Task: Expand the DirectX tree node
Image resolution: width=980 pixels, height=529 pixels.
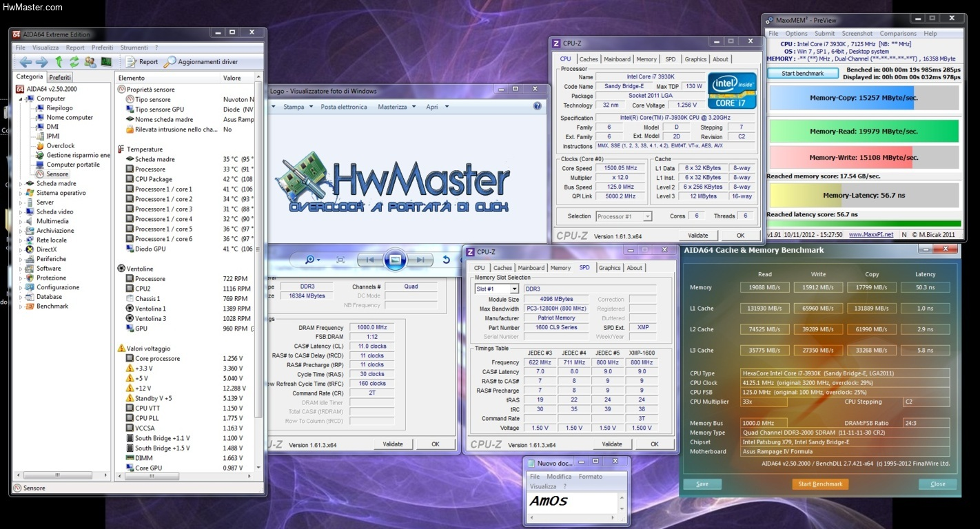Action: 20,249
